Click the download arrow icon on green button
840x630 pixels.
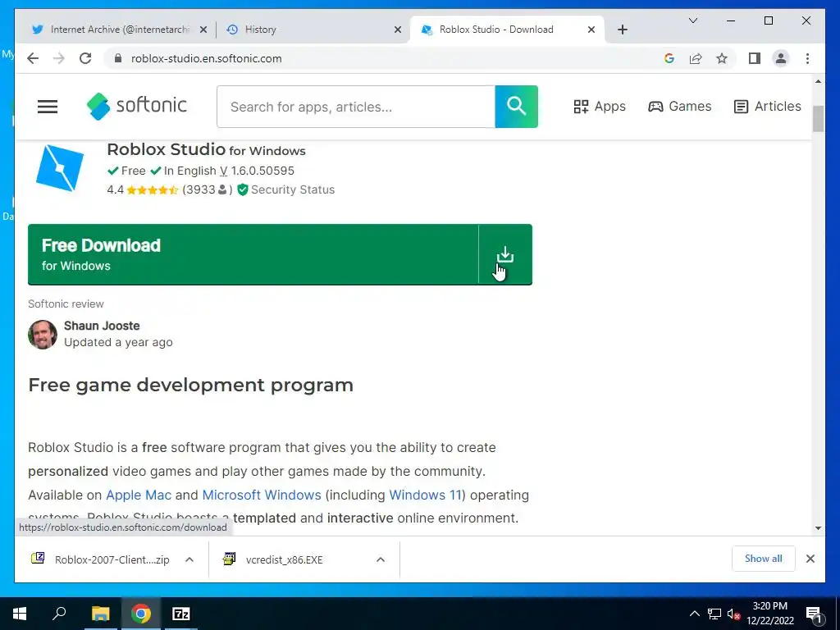tap(505, 254)
